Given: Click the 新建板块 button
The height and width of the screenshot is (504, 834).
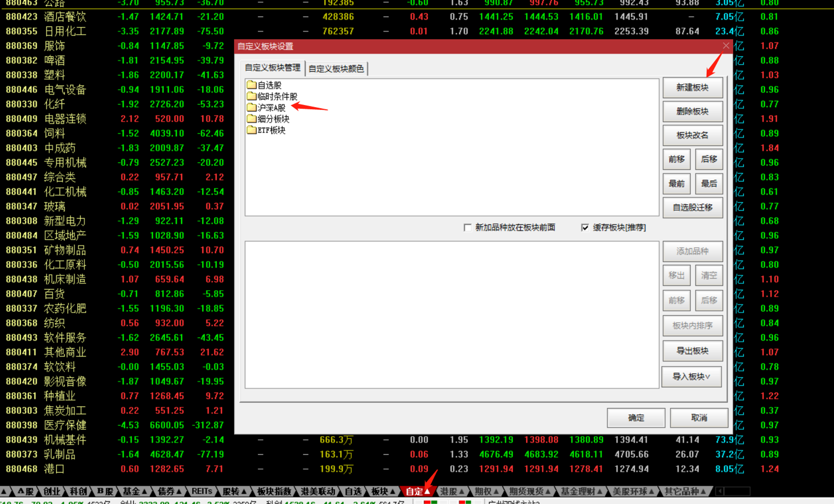Looking at the screenshot, I should click(693, 88).
